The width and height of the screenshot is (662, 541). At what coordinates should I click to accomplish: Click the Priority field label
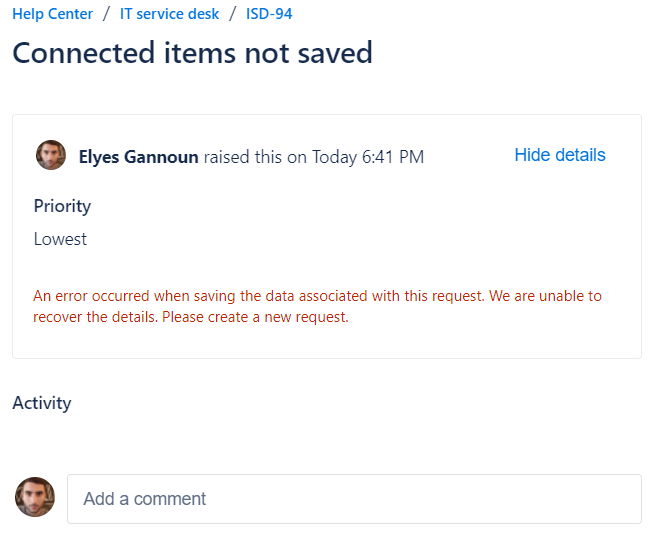62,206
